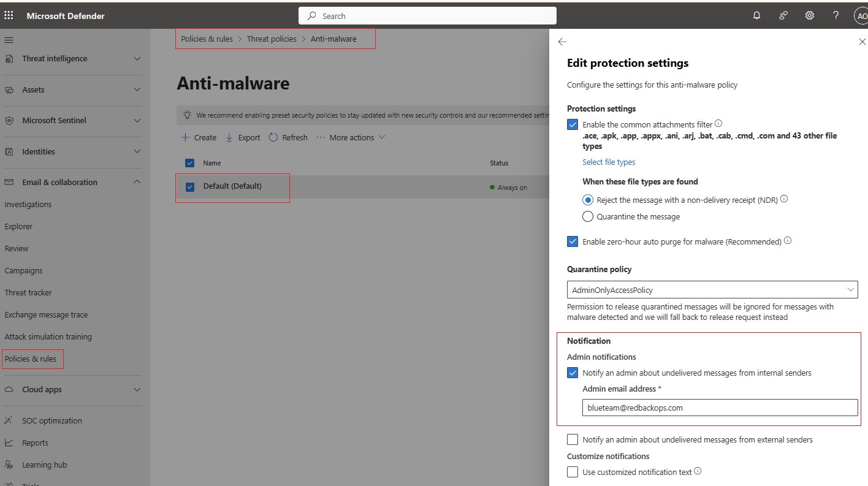The height and width of the screenshot is (486, 868).
Task: Click the Assets sidebar icon
Action: click(9, 90)
